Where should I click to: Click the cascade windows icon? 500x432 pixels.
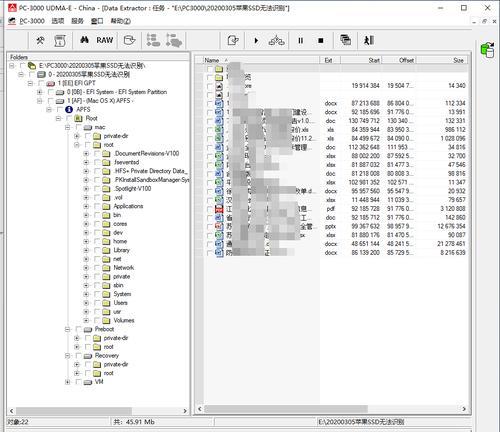345,40
